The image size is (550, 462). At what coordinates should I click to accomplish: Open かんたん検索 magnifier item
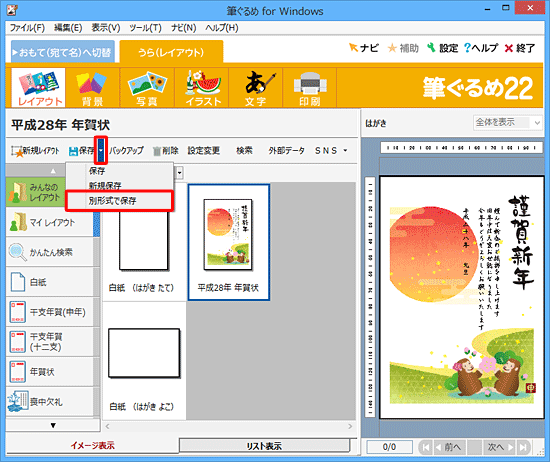tap(50, 252)
